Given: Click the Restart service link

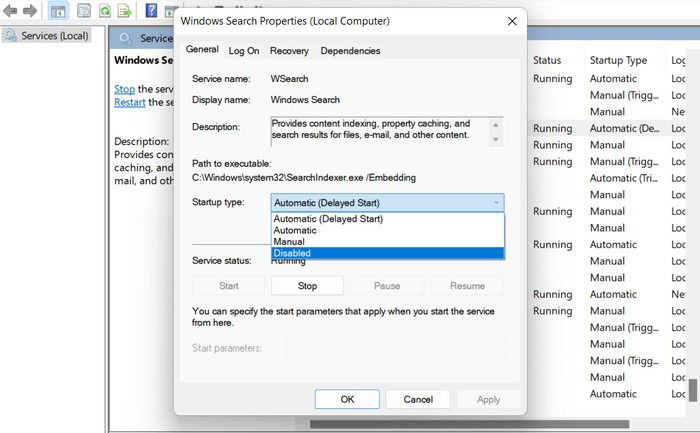Looking at the screenshot, I should (x=129, y=102).
